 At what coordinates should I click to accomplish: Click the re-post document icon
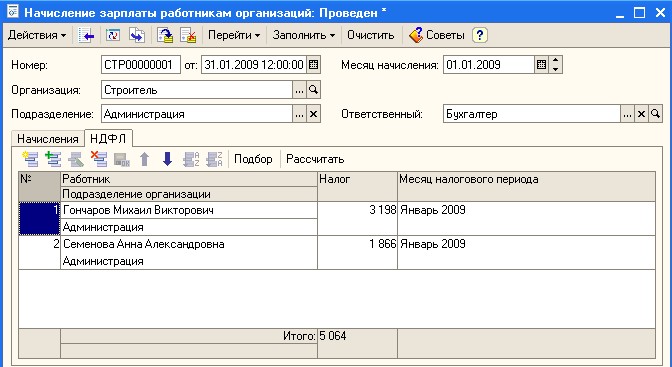pyautogui.click(x=113, y=35)
